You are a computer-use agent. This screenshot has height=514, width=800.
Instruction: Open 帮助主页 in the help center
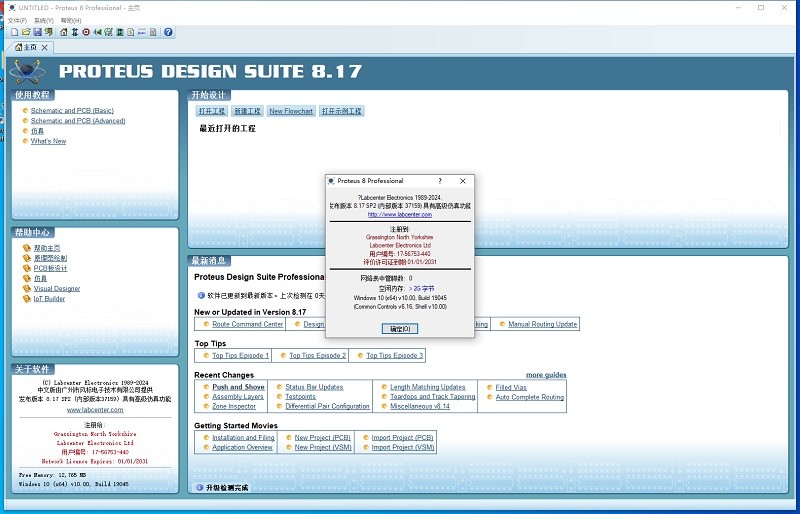pyautogui.click(x=47, y=248)
